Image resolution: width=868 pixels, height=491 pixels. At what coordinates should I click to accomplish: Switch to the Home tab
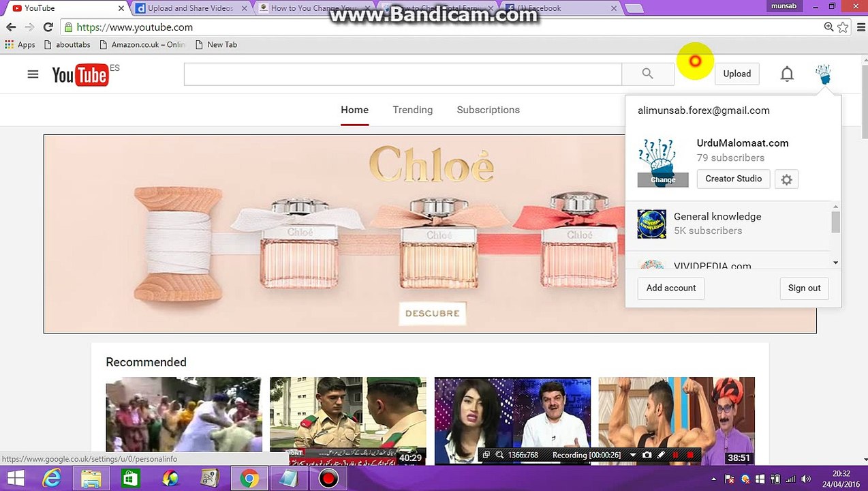(354, 110)
